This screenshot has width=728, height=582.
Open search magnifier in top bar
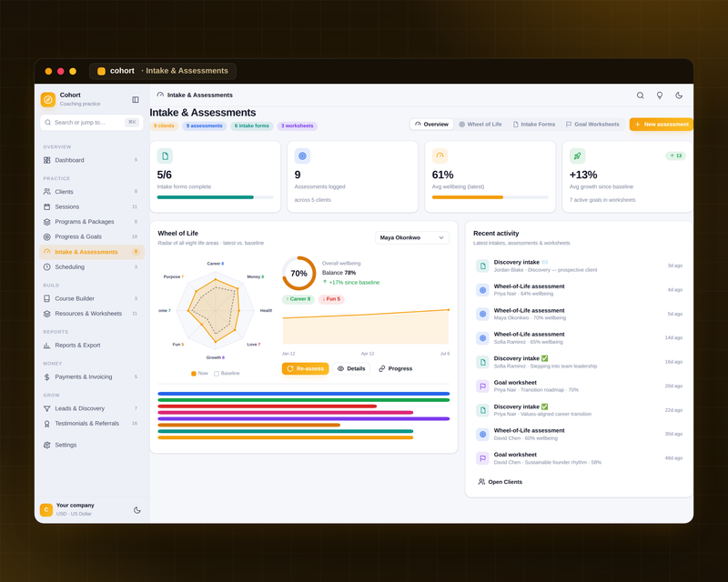pyautogui.click(x=641, y=95)
